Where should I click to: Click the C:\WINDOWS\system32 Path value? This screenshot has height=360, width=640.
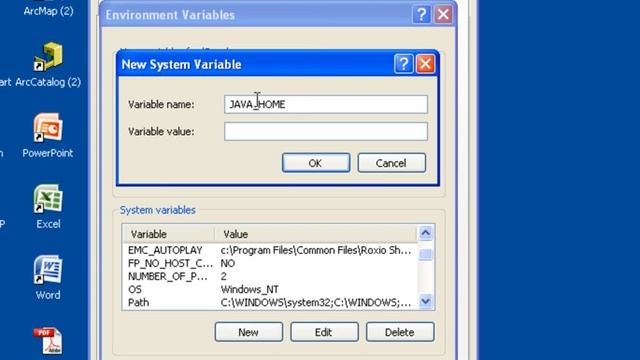click(316, 302)
